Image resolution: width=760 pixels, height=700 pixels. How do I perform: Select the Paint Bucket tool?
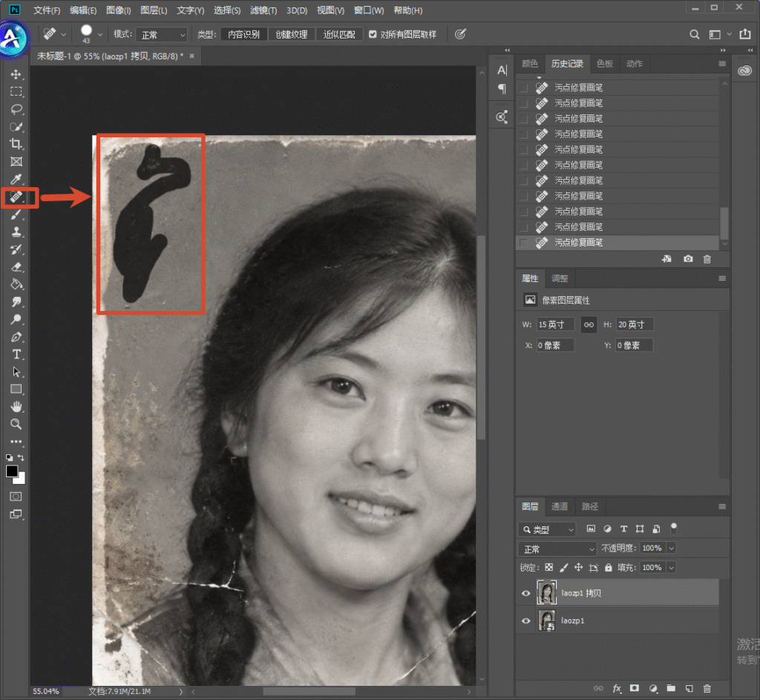[x=16, y=284]
